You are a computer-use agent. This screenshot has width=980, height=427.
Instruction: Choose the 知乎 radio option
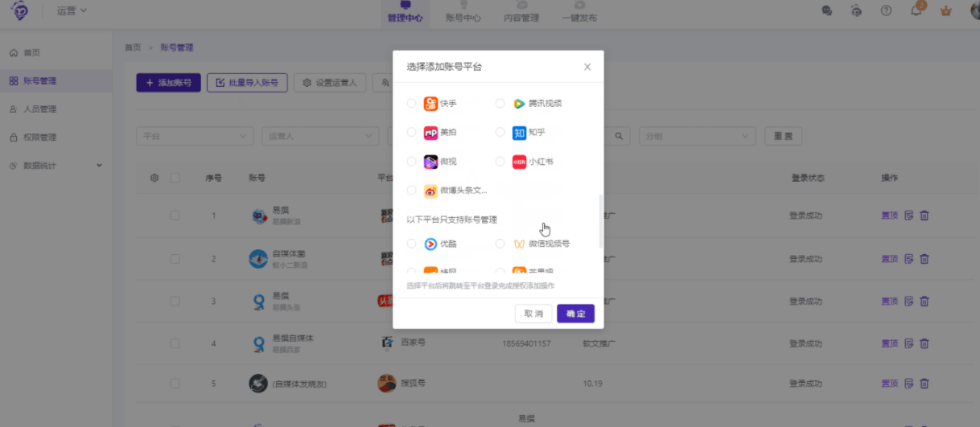click(x=500, y=132)
